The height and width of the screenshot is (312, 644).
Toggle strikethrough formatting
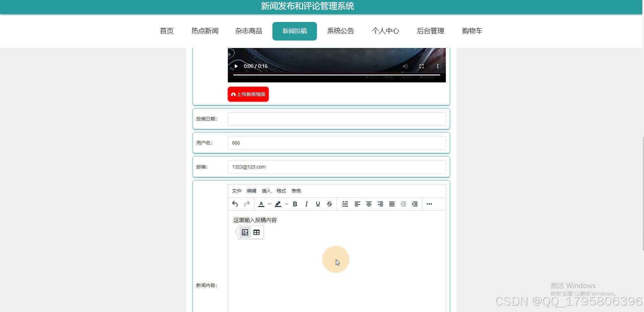329,204
